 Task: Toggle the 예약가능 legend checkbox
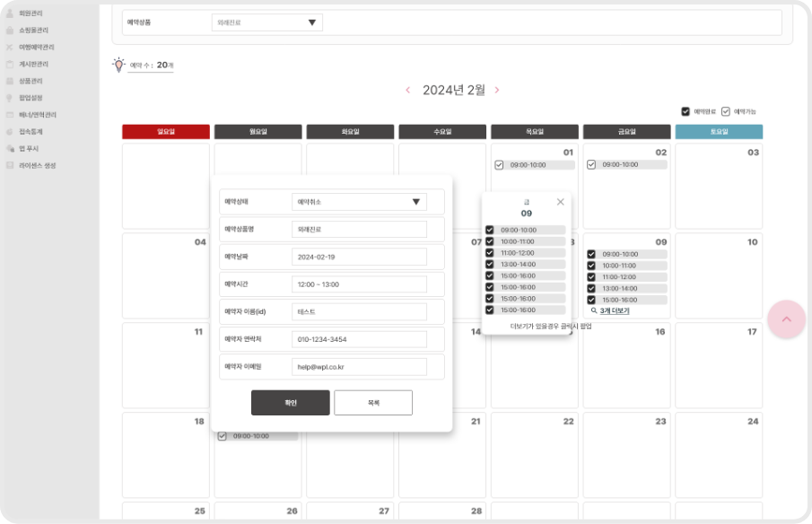coord(726,111)
